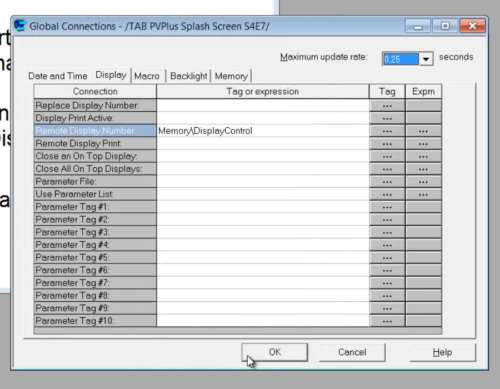Browse tags for Parameter Tag #6

point(387,270)
